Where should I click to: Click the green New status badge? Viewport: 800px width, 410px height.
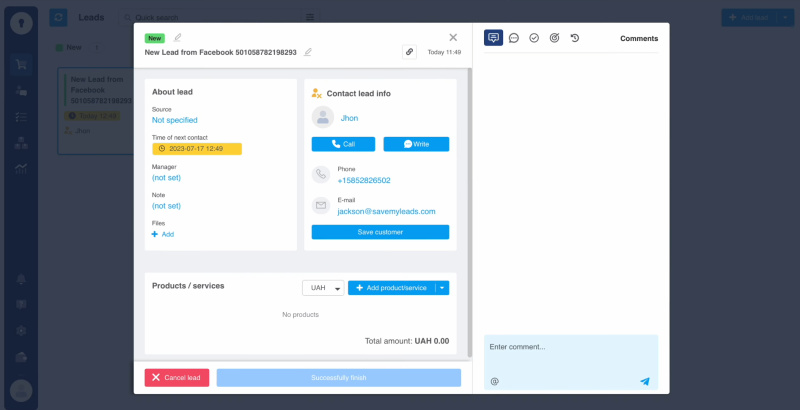tap(155, 38)
